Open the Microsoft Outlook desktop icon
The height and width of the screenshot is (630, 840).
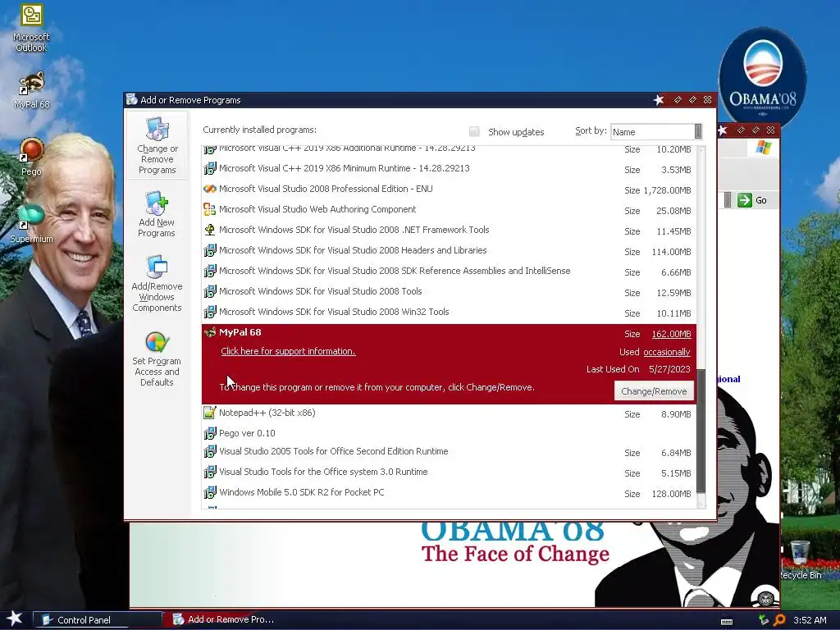pyautogui.click(x=31, y=28)
